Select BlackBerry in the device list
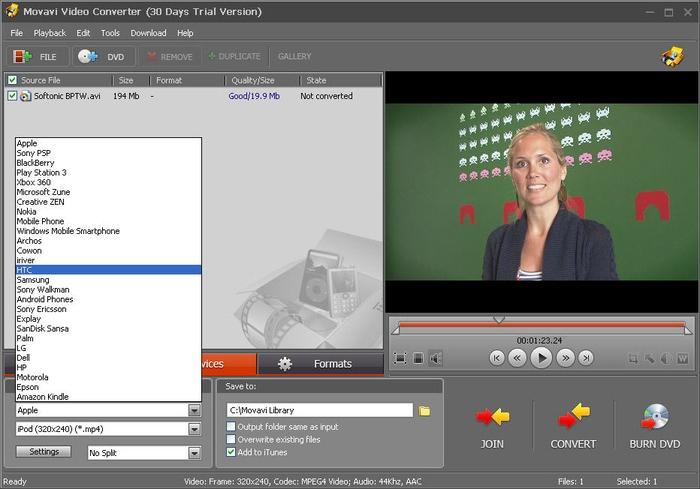Screen dimensions: 700x489 [x=108, y=163]
